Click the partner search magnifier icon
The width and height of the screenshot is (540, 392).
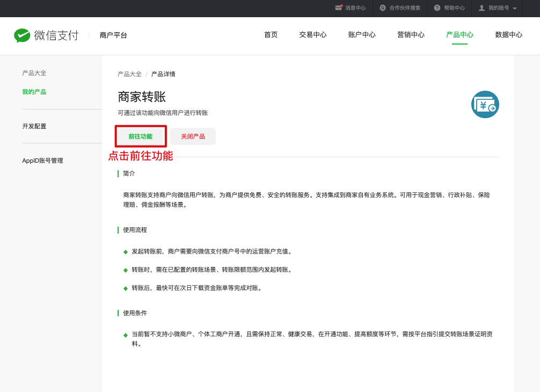point(383,8)
